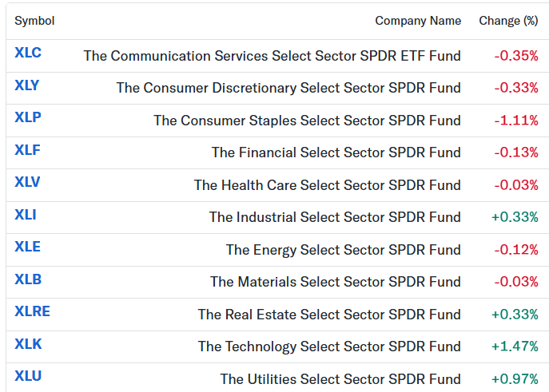549x392 pixels.
Task: Open the XLY ticker symbol link
Action: [27, 85]
